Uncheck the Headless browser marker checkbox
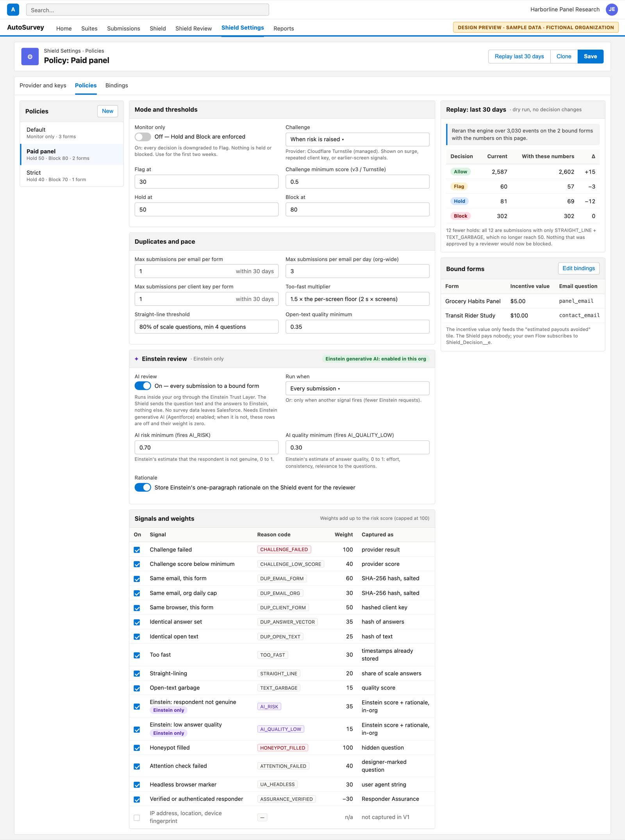The image size is (625, 840). tap(137, 784)
